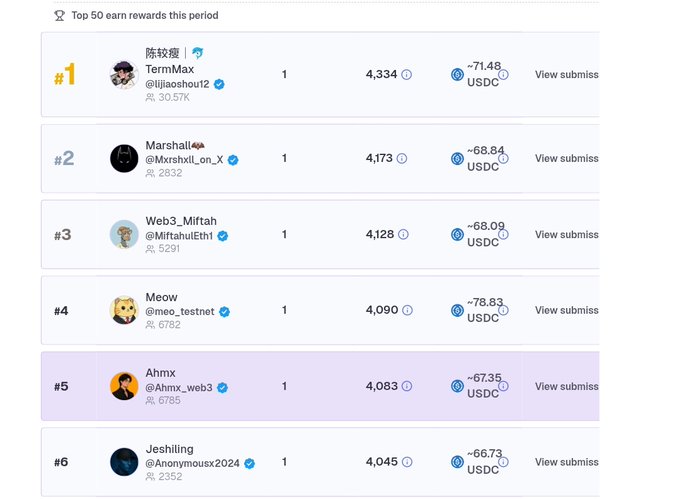View submission for rank #3 Web3_Miftah
680x499 pixels.
tap(567, 235)
